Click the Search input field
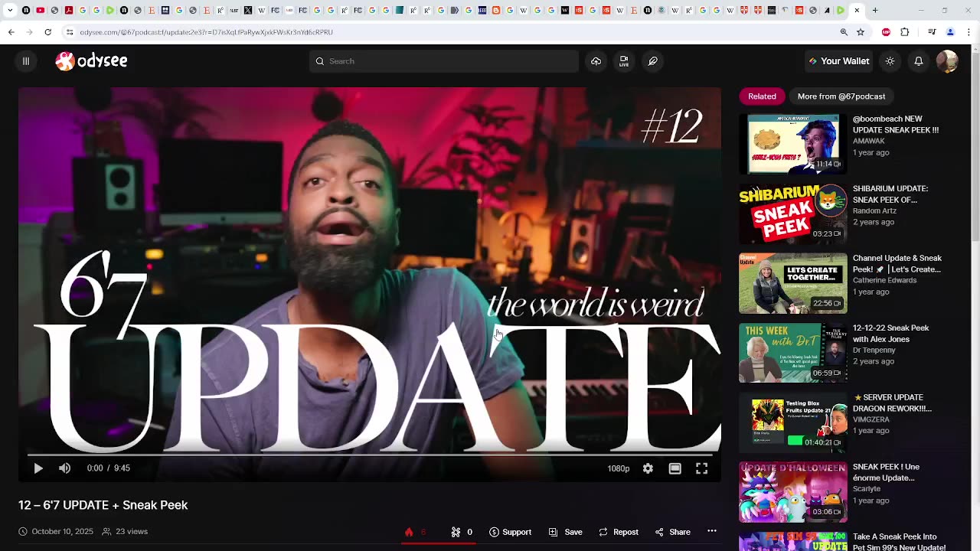This screenshot has height=551, width=980. coord(444,61)
